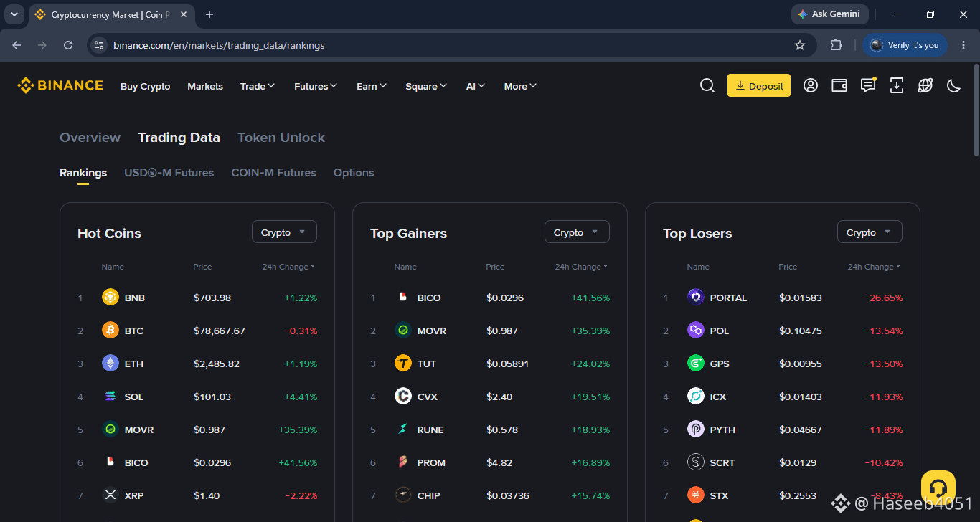This screenshot has width=980, height=522.
Task: Click the CVX coin icon
Action: pyautogui.click(x=403, y=397)
